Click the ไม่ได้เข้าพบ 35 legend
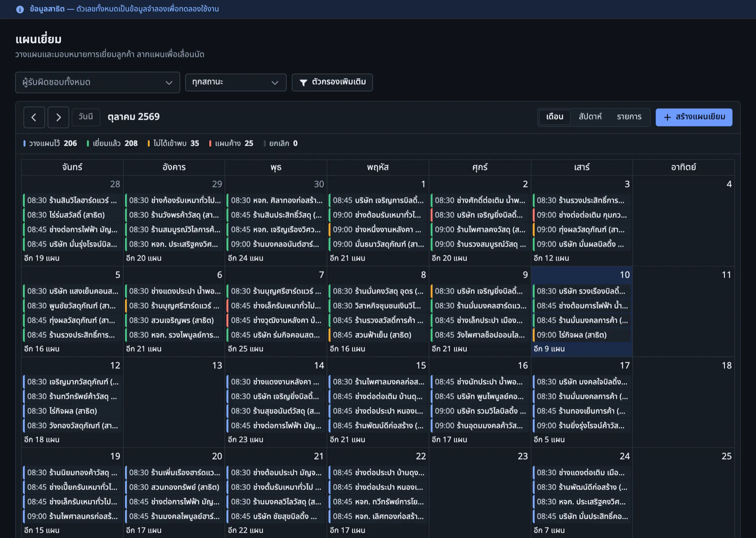 [x=173, y=143]
